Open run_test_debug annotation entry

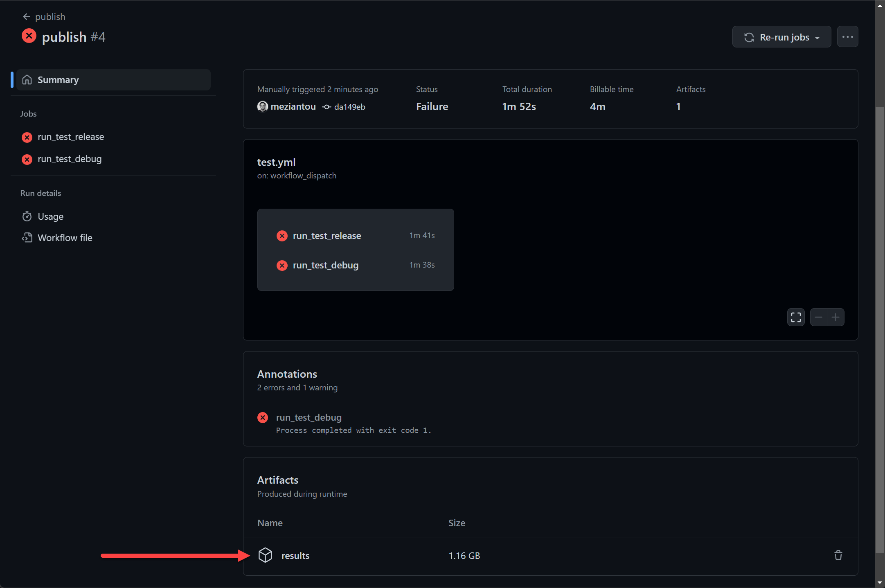click(x=309, y=417)
